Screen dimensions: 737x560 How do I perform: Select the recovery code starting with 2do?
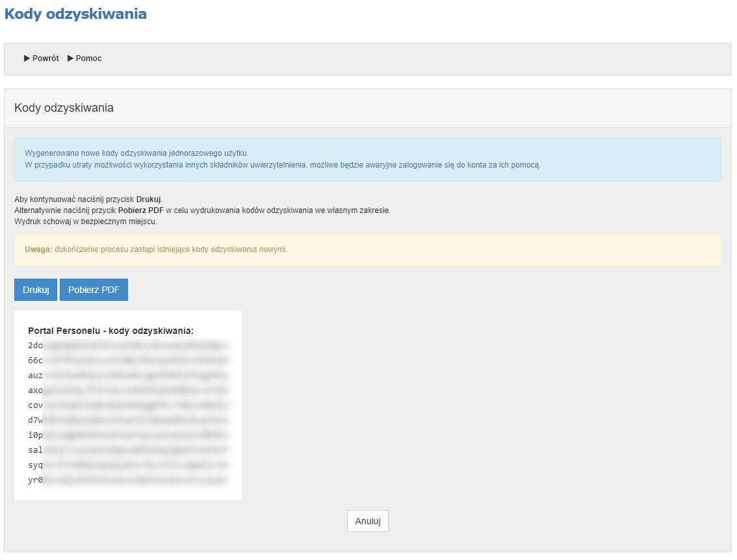coord(128,345)
